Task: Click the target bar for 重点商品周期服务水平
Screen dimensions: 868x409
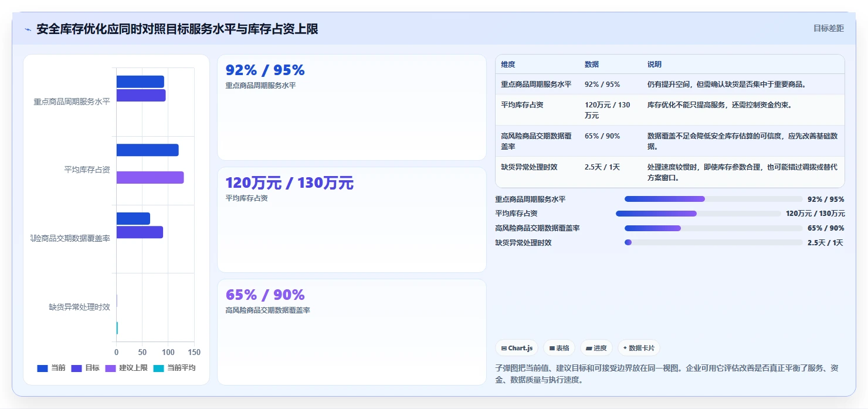Action: coord(141,95)
